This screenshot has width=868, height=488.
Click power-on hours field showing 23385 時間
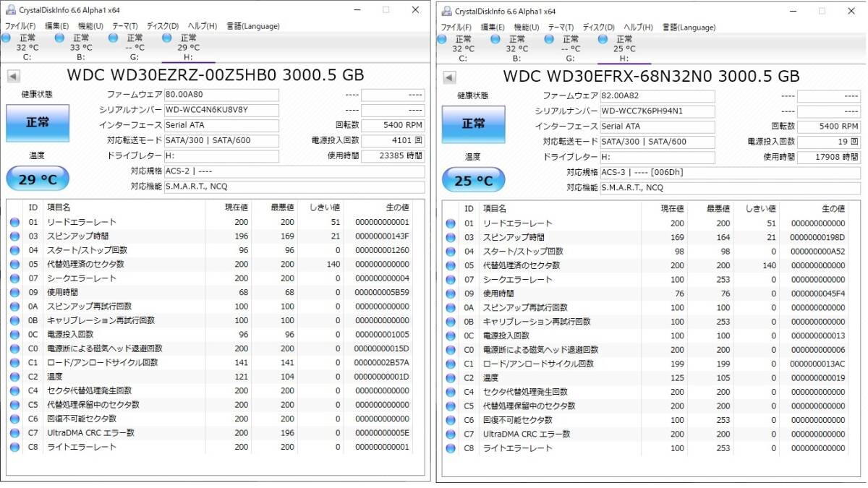click(393, 155)
